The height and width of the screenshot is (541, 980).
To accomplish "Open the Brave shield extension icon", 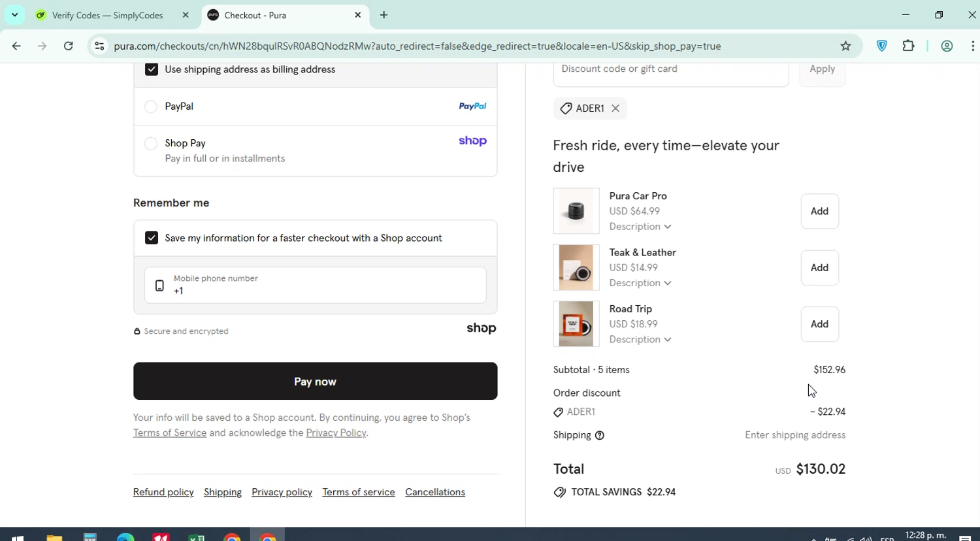I will (882, 46).
